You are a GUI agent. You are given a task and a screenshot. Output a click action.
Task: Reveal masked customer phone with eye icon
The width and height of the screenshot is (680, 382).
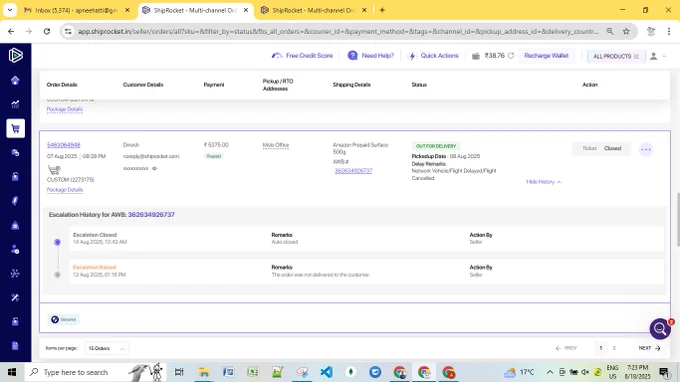coord(155,168)
